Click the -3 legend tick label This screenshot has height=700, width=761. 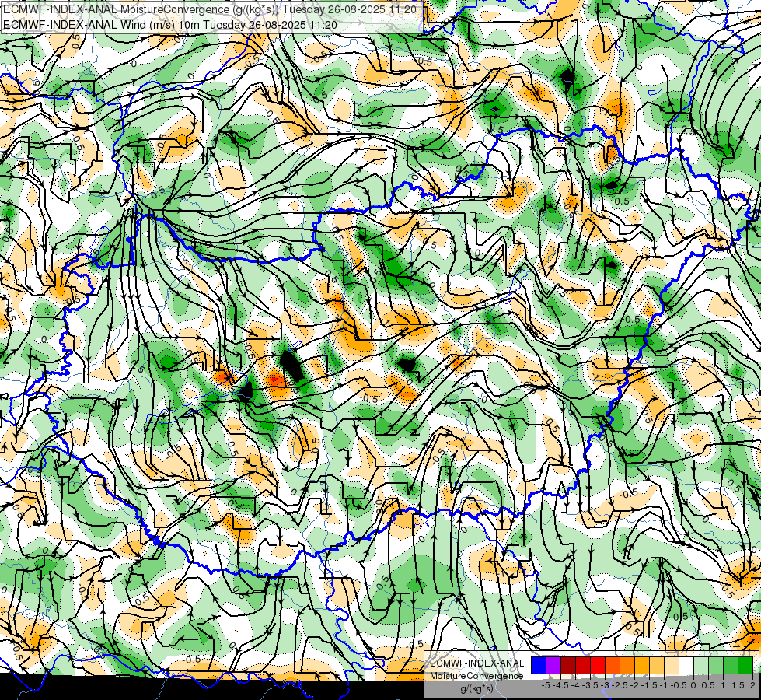pyautogui.click(x=606, y=685)
